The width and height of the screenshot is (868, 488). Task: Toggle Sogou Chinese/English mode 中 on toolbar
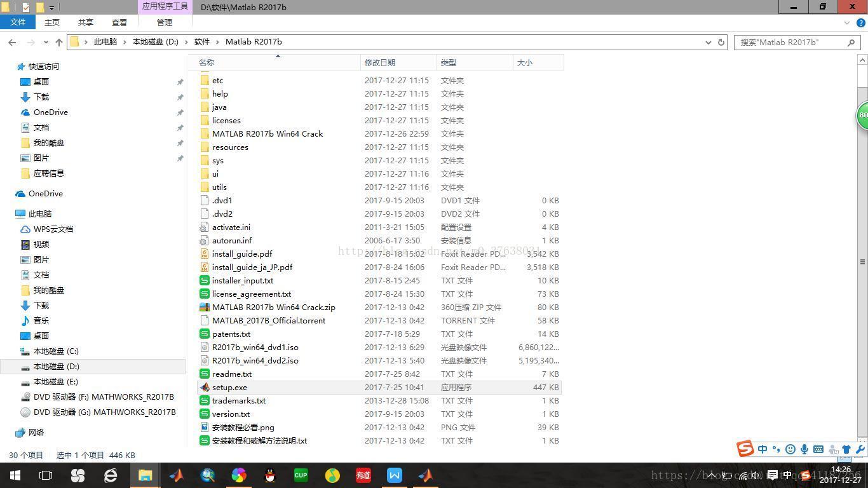[762, 449]
